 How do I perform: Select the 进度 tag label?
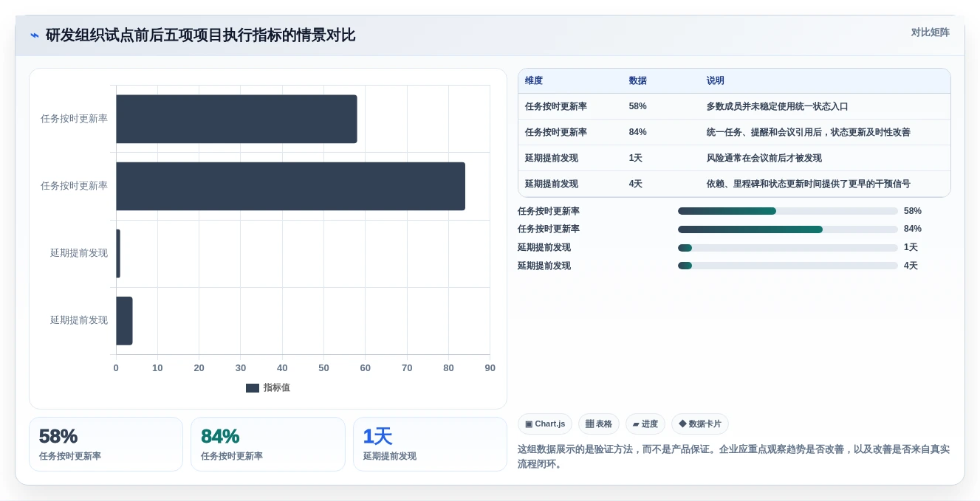coord(650,424)
